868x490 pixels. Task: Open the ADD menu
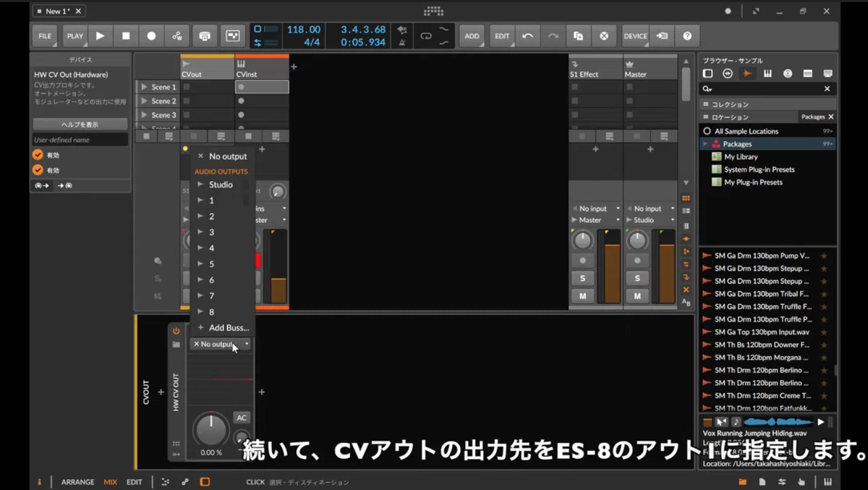(472, 35)
